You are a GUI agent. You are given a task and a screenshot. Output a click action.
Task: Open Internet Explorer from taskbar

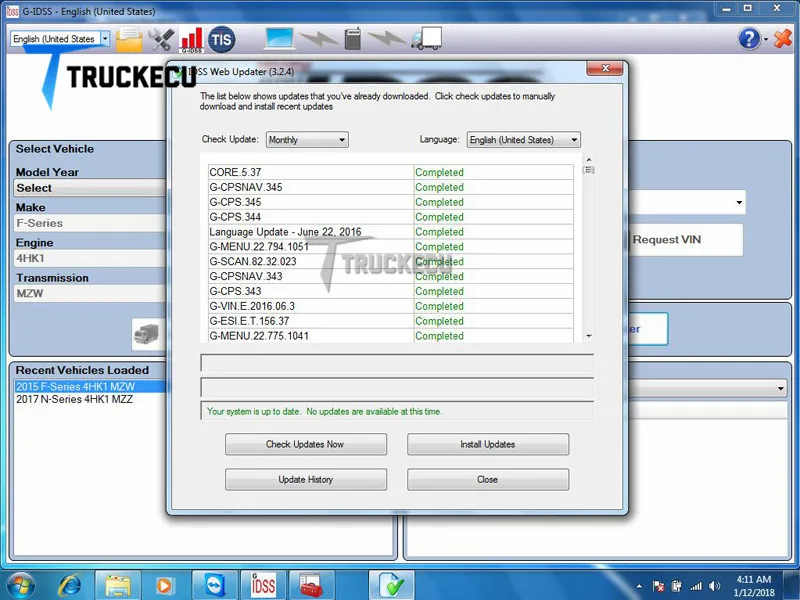click(69, 585)
